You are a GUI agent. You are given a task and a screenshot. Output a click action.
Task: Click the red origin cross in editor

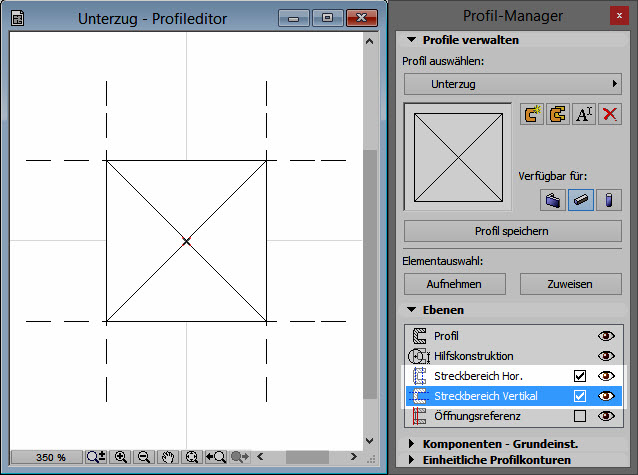coord(186,242)
